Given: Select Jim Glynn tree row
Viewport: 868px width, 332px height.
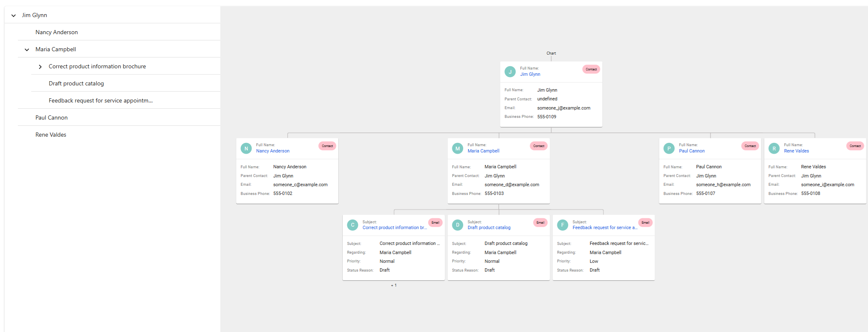Looking at the screenshot, I should [x=112, y=15].
